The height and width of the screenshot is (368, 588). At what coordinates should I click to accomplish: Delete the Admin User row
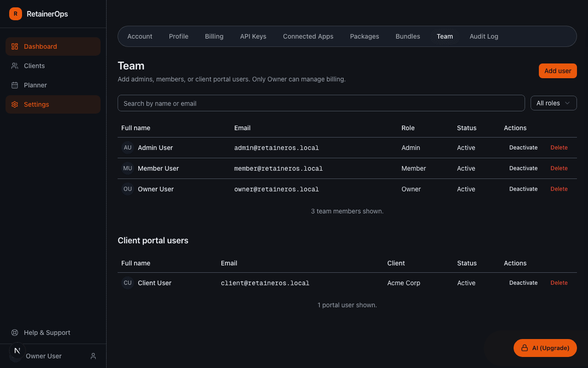click(x=559, y=148)
